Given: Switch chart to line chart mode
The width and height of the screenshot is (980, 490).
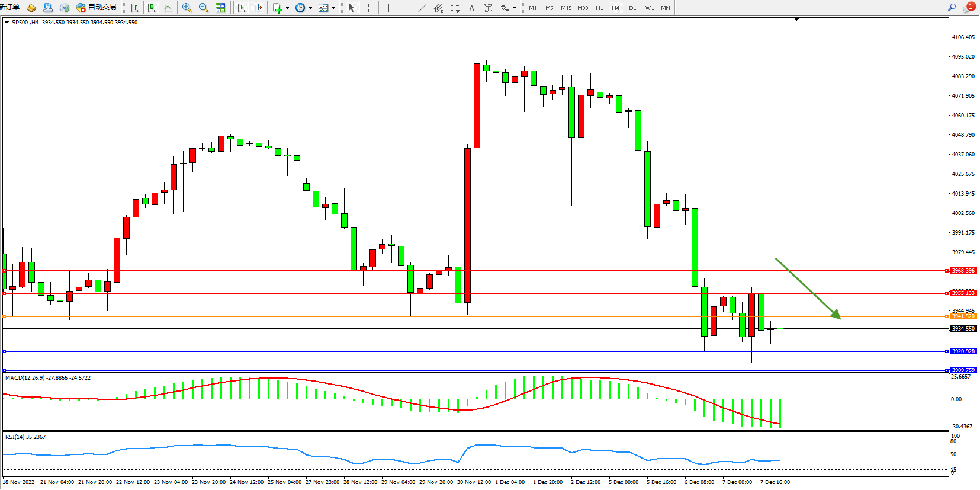Looking at the screenshot, I should (x=168, y=8).
